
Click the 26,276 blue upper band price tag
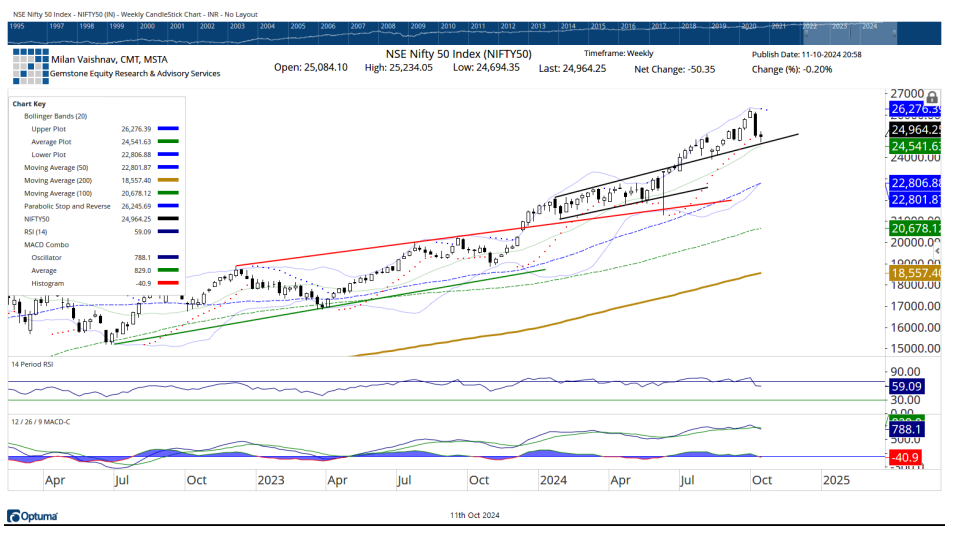click(914, 109)
